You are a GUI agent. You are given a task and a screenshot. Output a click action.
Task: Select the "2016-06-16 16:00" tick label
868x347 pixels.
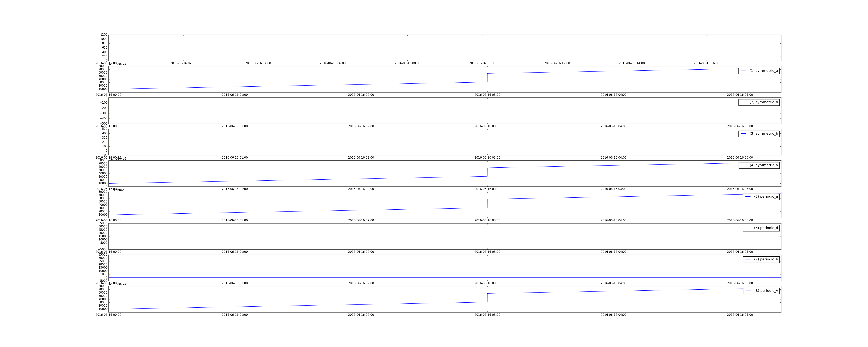(x=706, y=63)
